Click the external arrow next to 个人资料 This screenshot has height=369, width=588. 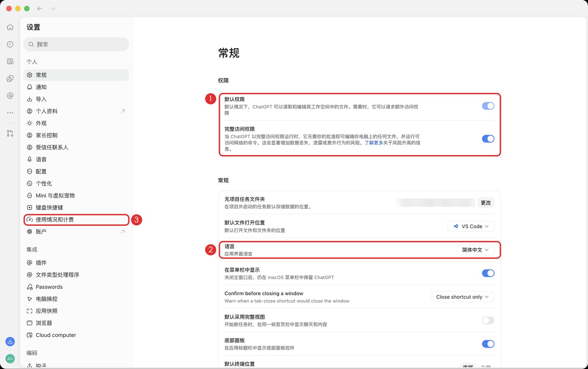[x=123, y=111]
